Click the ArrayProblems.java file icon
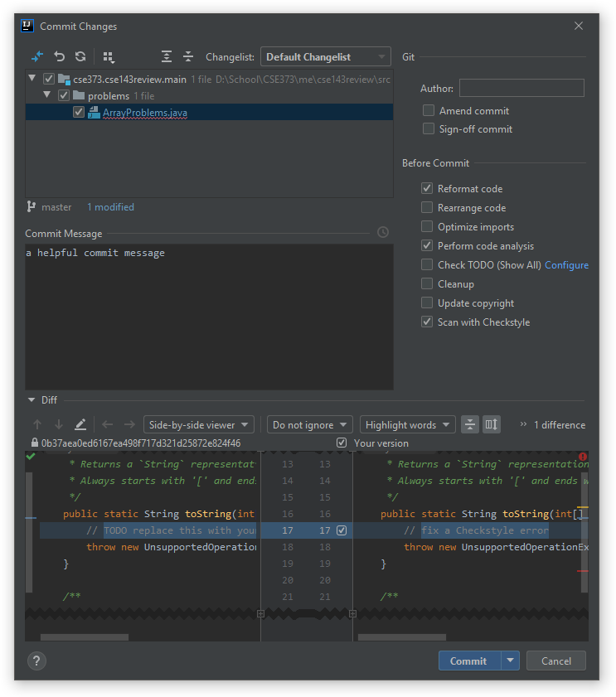Screen dimensions: 616x697 [94, 113]
